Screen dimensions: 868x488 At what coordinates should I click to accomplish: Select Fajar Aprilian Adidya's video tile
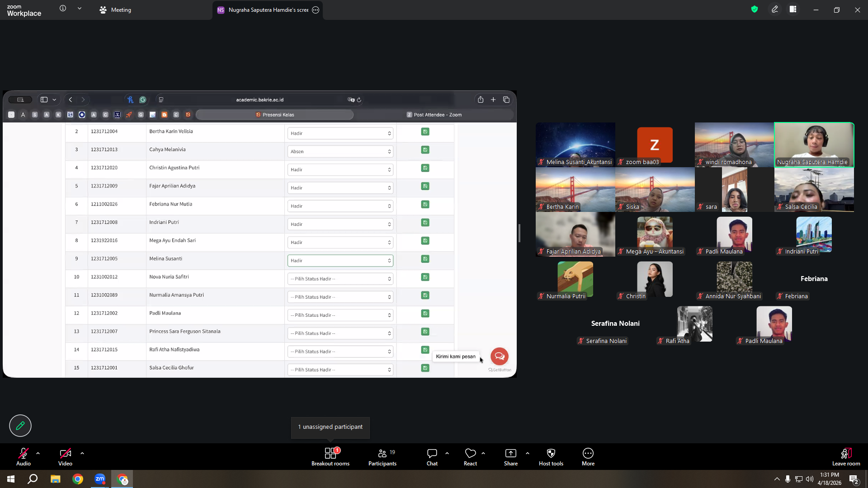[x=575, y=235]
